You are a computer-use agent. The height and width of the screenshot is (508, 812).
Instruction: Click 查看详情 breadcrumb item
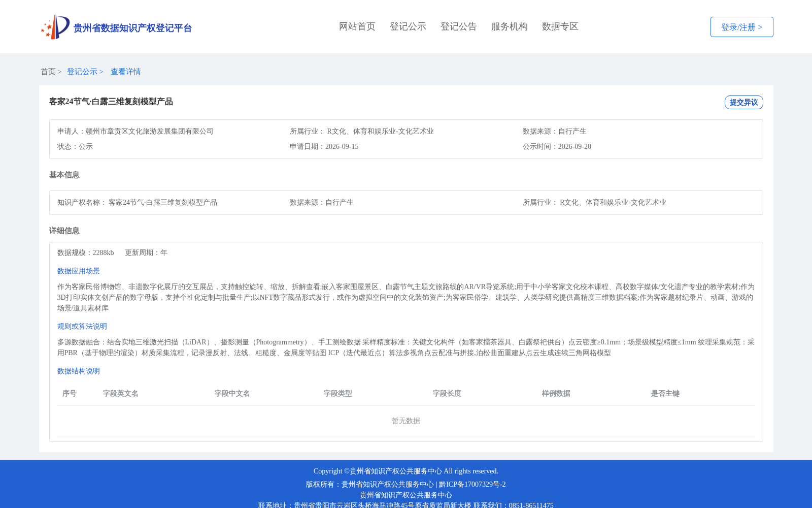pos(126,72)
